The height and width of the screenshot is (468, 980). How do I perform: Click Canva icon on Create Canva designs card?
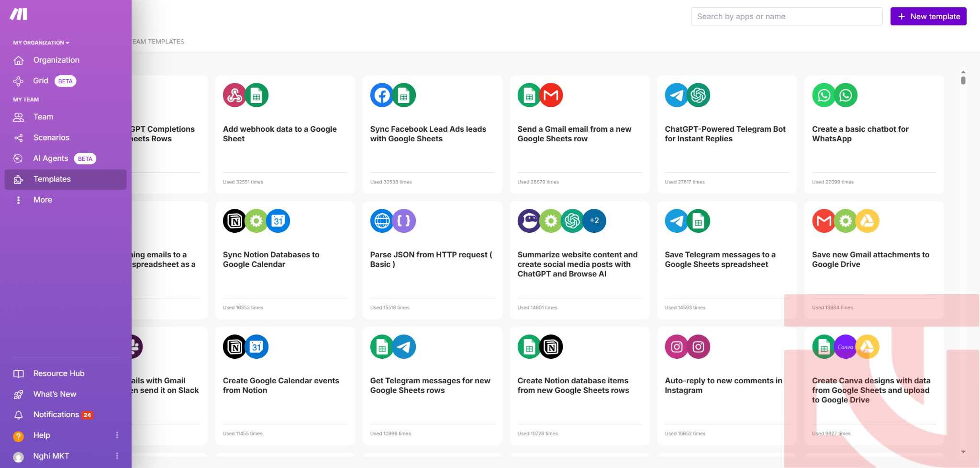[846, 347]
